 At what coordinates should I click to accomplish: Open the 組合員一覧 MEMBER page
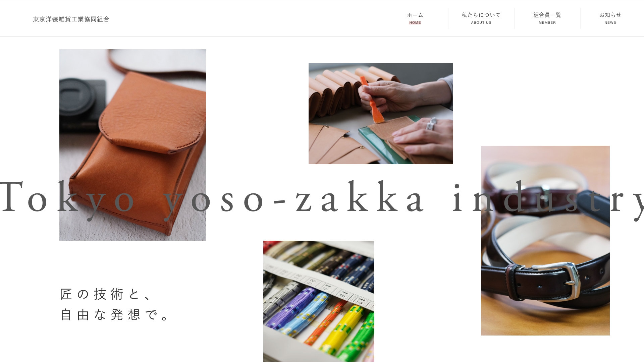click(x=547, y=18)
